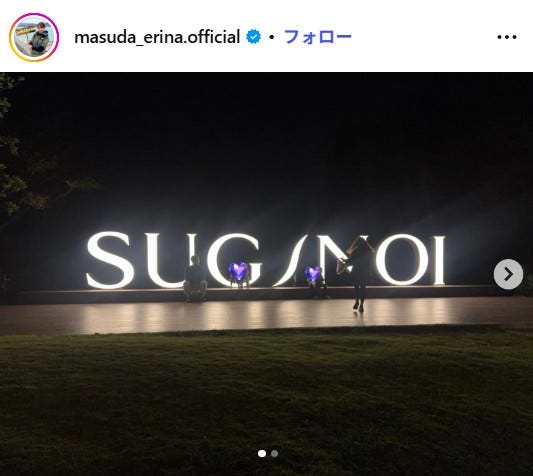Advance to next photo with the arrow
The width and height of the screenshot is (533, 476).
click(508, 274)
